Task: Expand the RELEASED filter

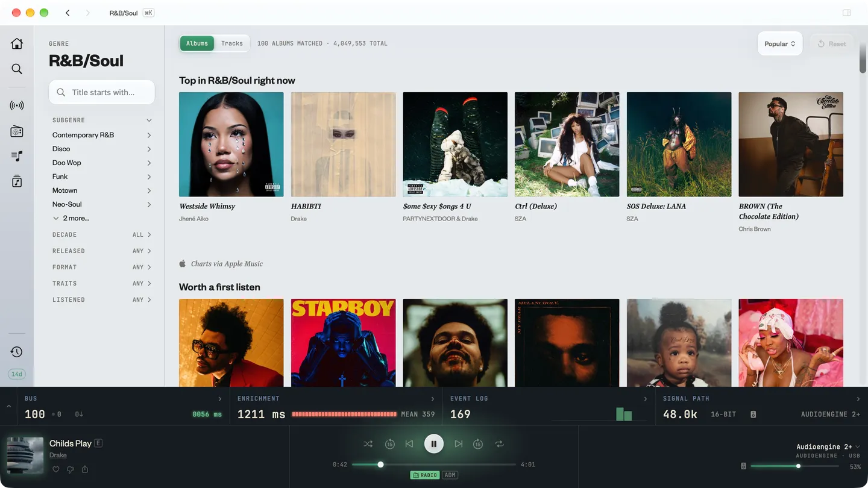Action: point(102,251)
